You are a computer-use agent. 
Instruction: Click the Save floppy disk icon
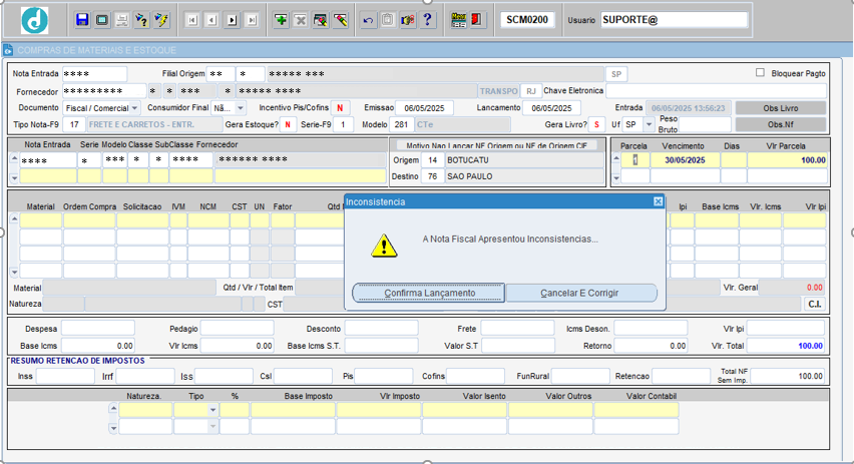click(82, 20)
